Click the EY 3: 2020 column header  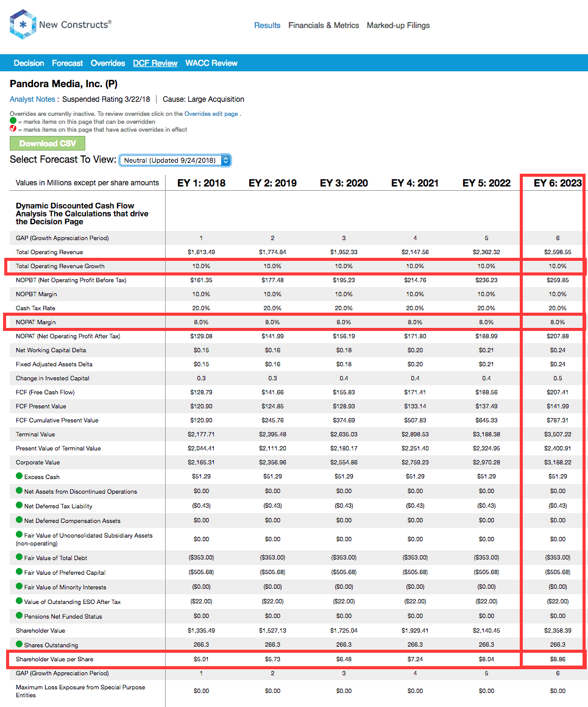pos(344,183)
